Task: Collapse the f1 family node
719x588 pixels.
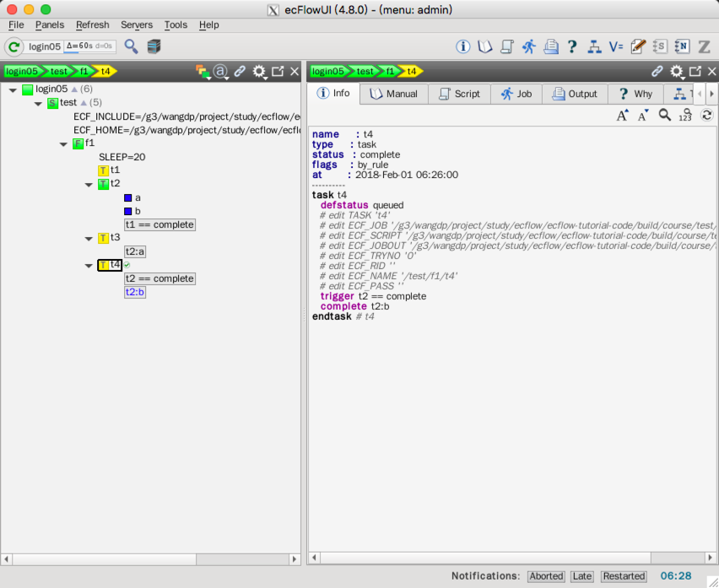Action: 63,145
